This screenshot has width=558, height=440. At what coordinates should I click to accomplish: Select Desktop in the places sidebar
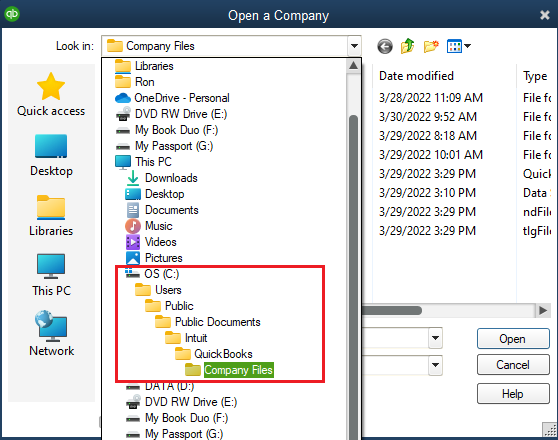(x=51, y=155)
